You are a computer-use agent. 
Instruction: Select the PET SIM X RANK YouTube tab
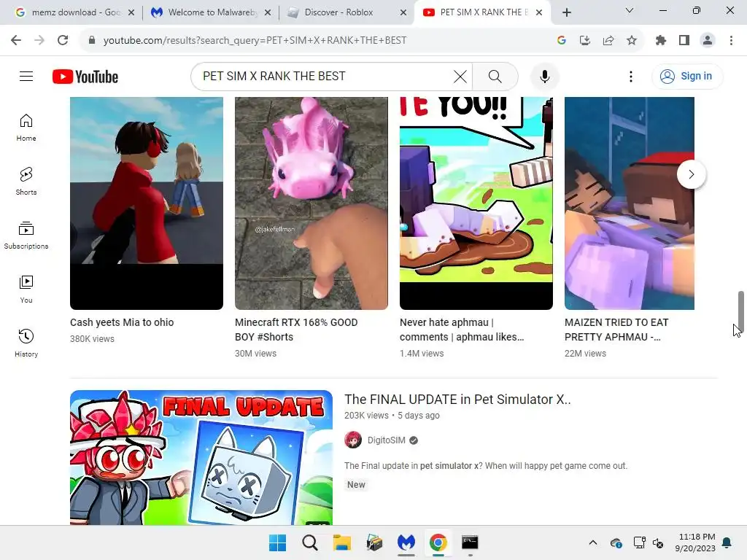(x=482, y=12)
